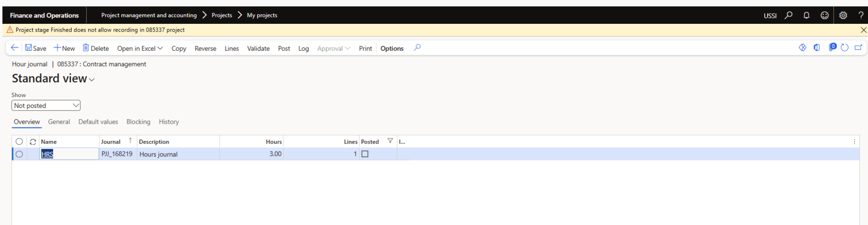The image size is (868, 225).
Task: Switch to the General tab
Action: (59, 122)
